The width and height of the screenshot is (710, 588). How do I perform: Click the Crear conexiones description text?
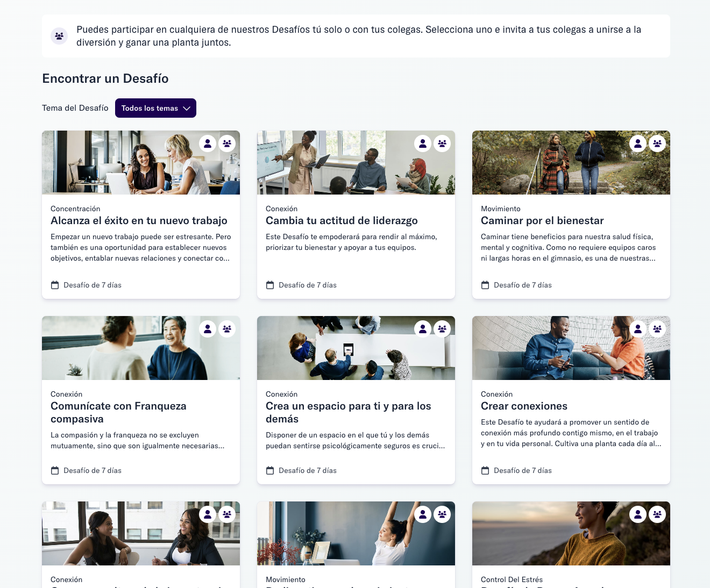coord(571,433)
